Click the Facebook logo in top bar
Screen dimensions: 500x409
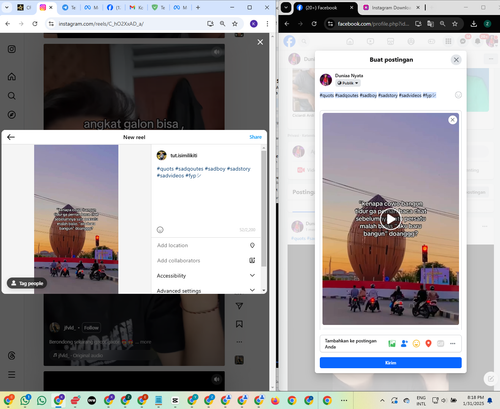[289, 41]
